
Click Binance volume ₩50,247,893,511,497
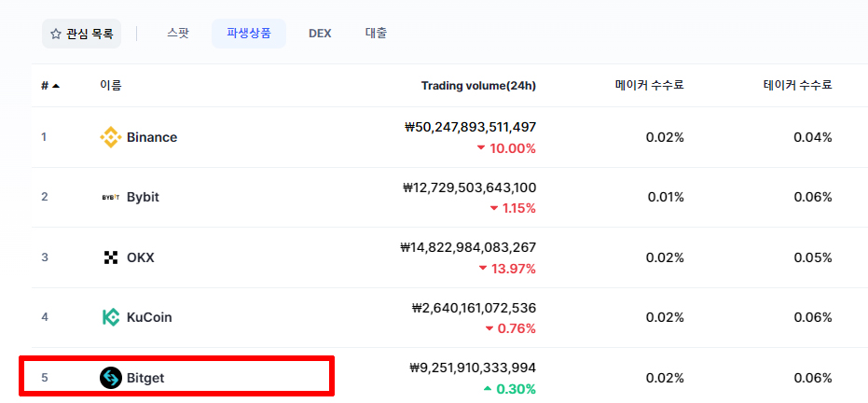coord(471,127)
